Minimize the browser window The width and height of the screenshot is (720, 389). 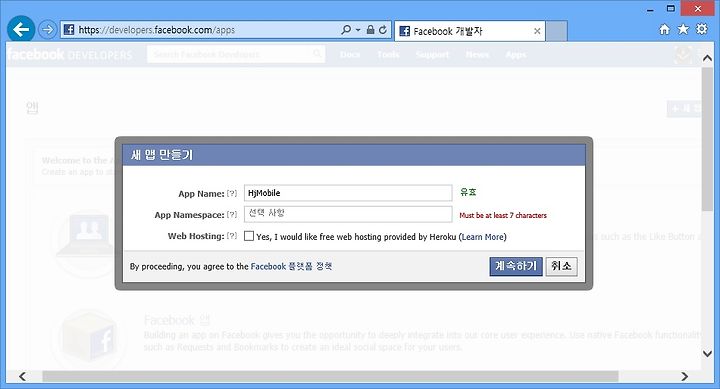(650, 10)
